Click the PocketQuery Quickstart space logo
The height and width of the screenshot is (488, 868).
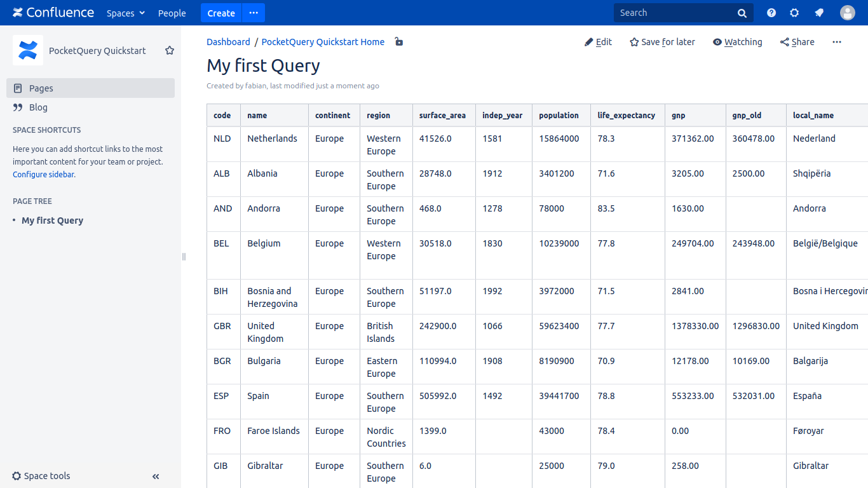tap(28, 50)
